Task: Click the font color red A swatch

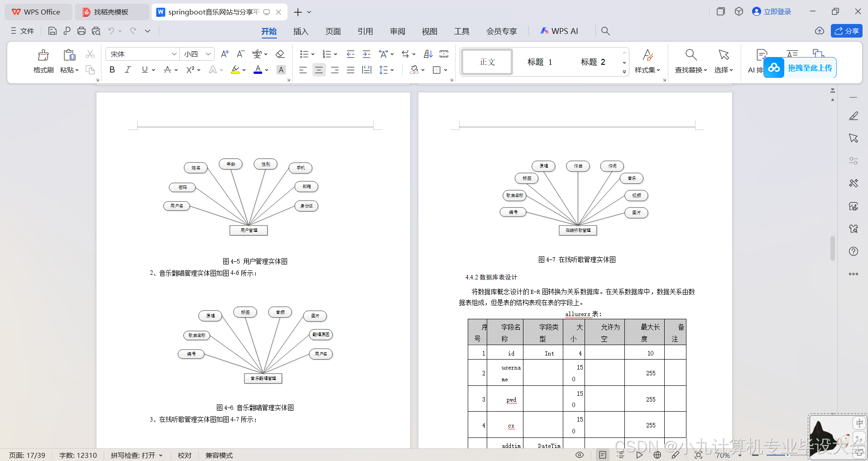Action: point(258,70)
